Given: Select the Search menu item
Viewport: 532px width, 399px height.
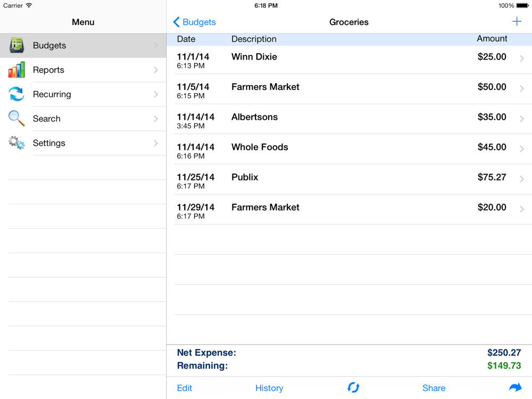Looking at the screenshot, I should [x=83, y=119].
